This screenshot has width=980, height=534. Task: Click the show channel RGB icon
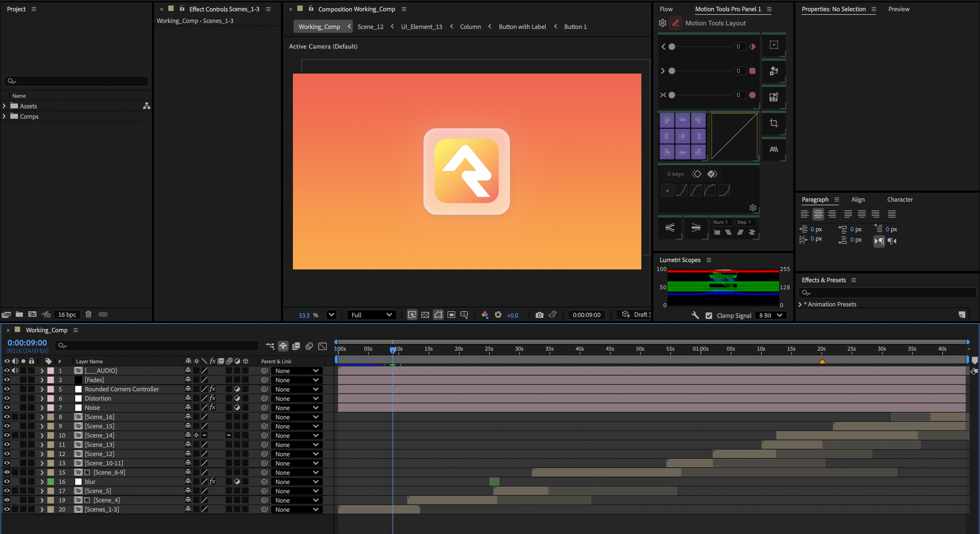(485, 315)
